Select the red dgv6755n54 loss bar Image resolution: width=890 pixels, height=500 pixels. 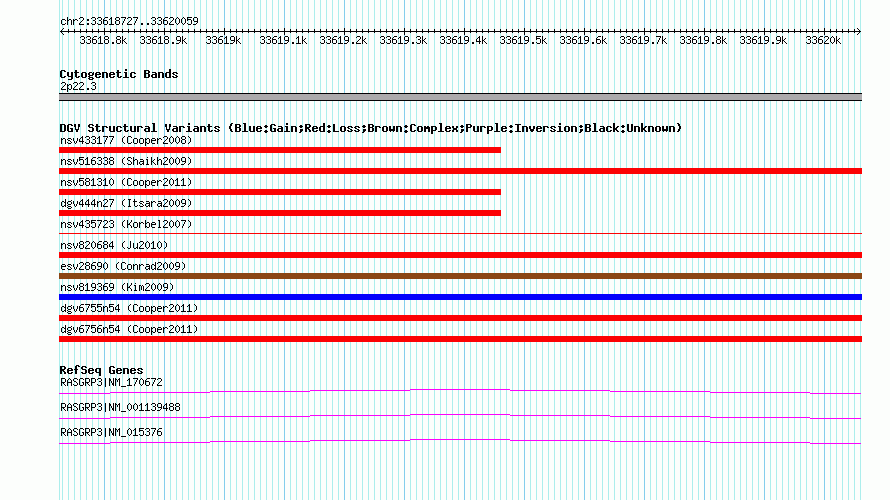click(460, 318)
